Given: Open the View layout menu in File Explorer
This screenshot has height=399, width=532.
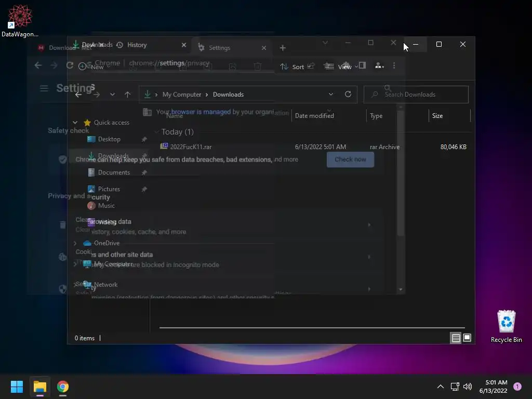Looking at the screenshot, I should 341,66.
